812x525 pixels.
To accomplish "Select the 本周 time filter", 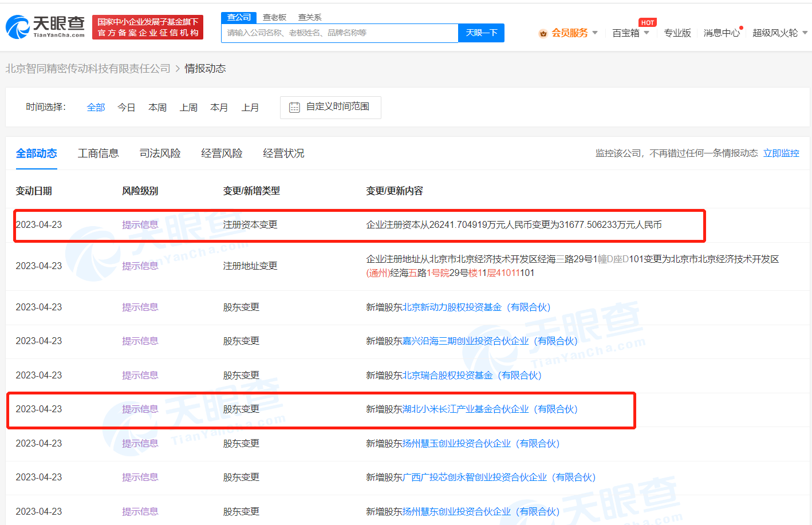I will pyautogui.click(x=157, y=107).
